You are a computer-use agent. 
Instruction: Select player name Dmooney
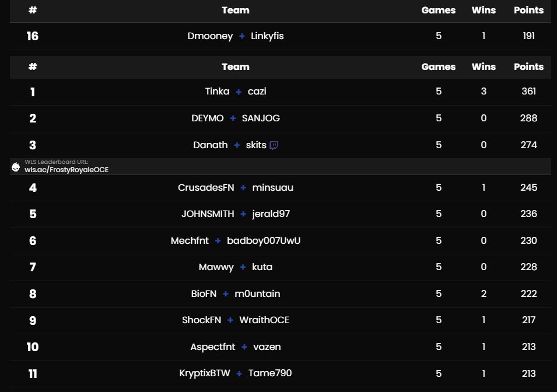(x=211, y=36)
